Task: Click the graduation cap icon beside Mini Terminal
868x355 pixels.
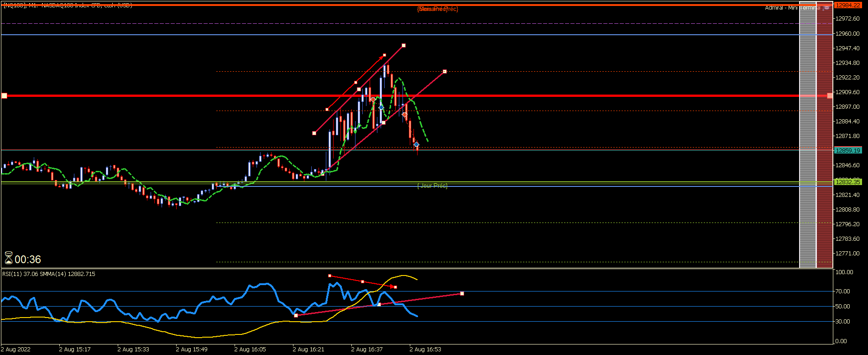Action: pyautogui.click(x=826, y=8)
